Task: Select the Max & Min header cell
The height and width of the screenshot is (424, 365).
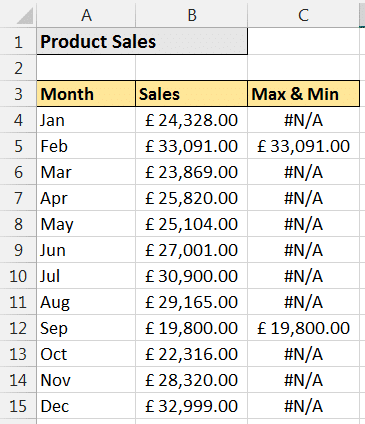Action: pyautogui.click(x=303, y=94)
